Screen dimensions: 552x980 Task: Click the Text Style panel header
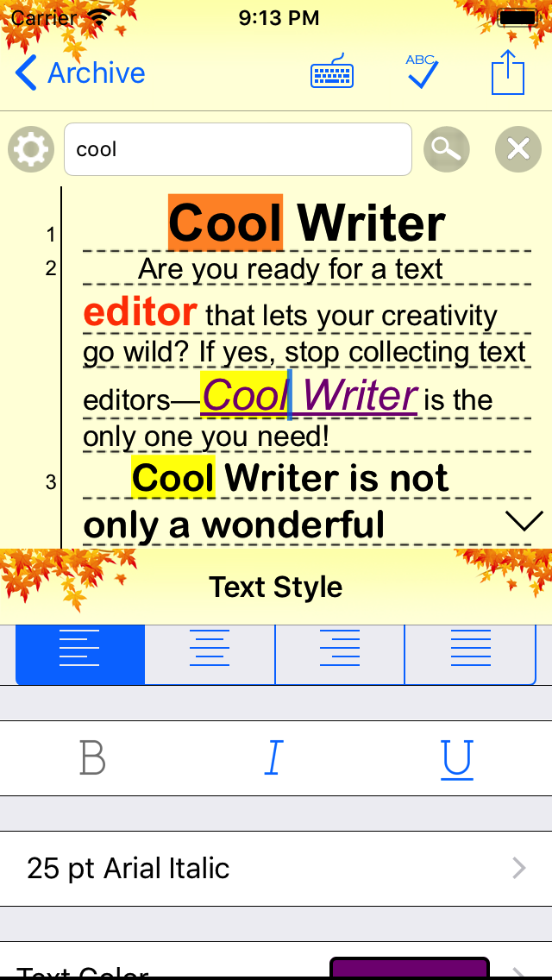276,587
